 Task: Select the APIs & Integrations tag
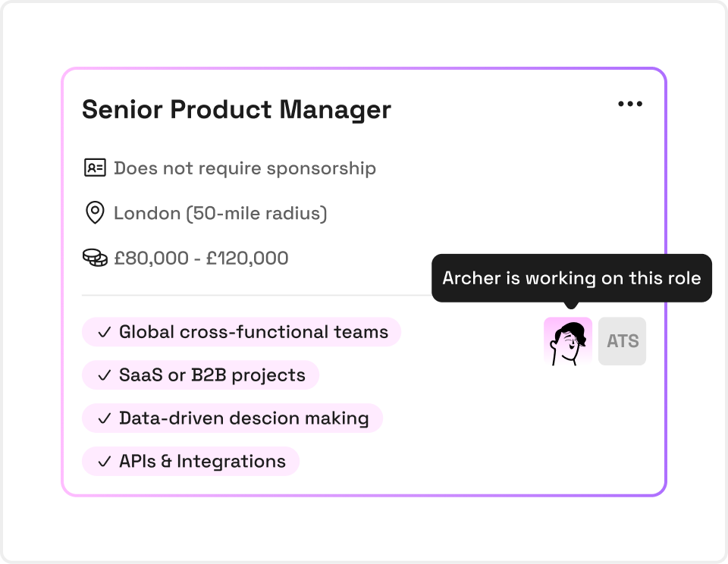pos(190,462)
